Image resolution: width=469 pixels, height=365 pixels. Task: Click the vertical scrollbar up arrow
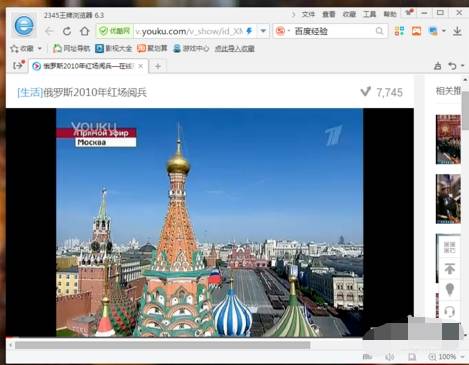(x=465, y=80)
